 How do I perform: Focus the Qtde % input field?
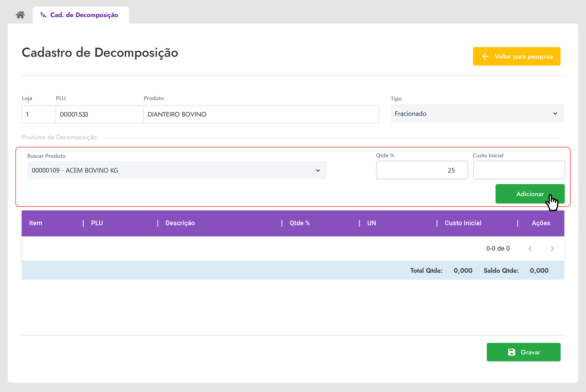[422, 170]
